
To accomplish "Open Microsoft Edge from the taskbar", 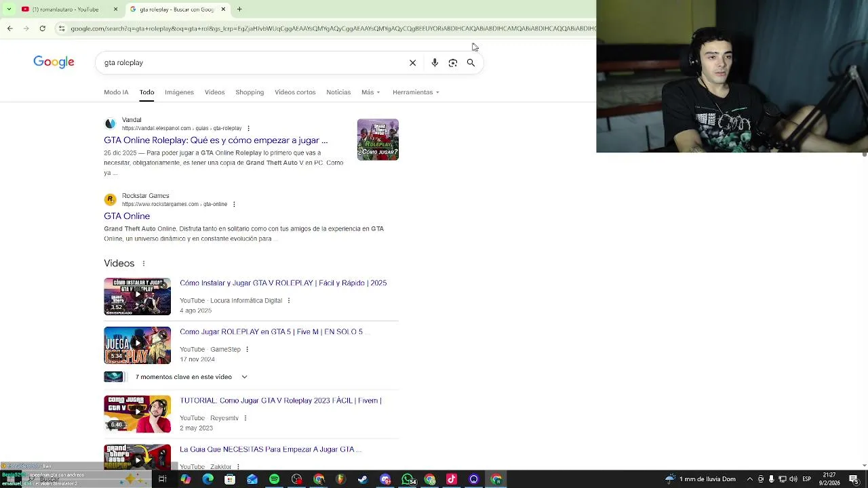I will coord(208,479).
